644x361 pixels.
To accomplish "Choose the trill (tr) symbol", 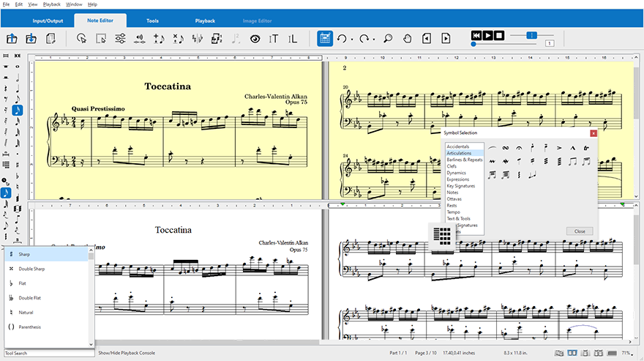I will [586, 148].
